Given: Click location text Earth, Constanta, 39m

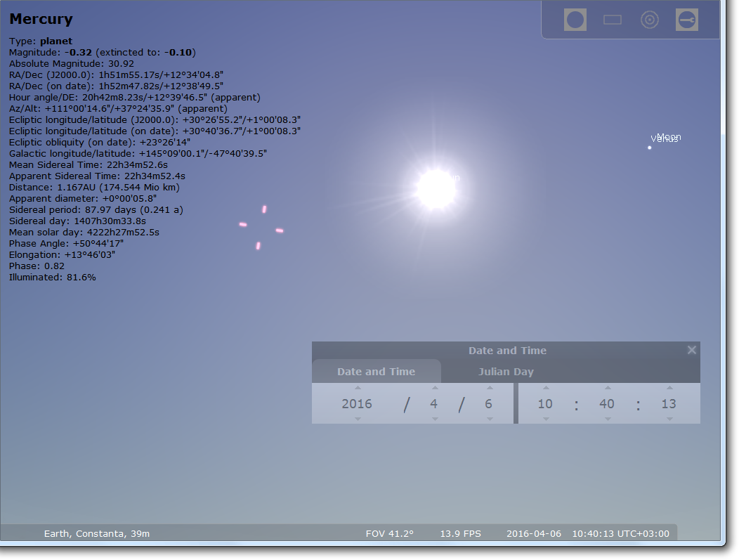Looking at the screenshot, I should 97,533.
